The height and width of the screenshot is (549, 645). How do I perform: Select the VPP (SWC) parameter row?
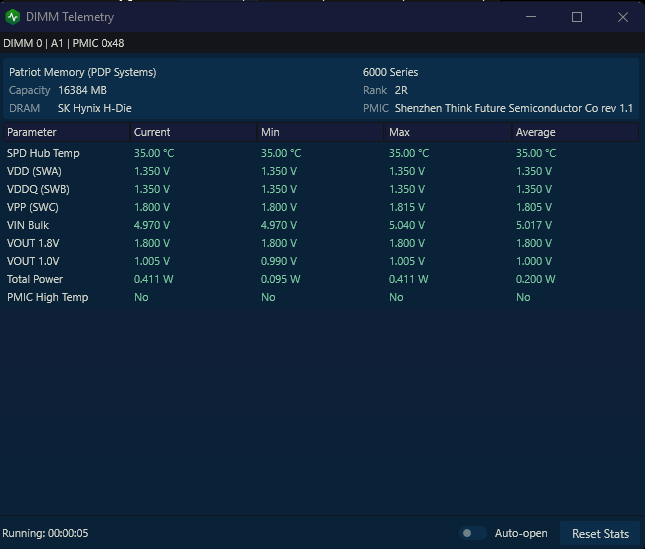click(321, 207)
